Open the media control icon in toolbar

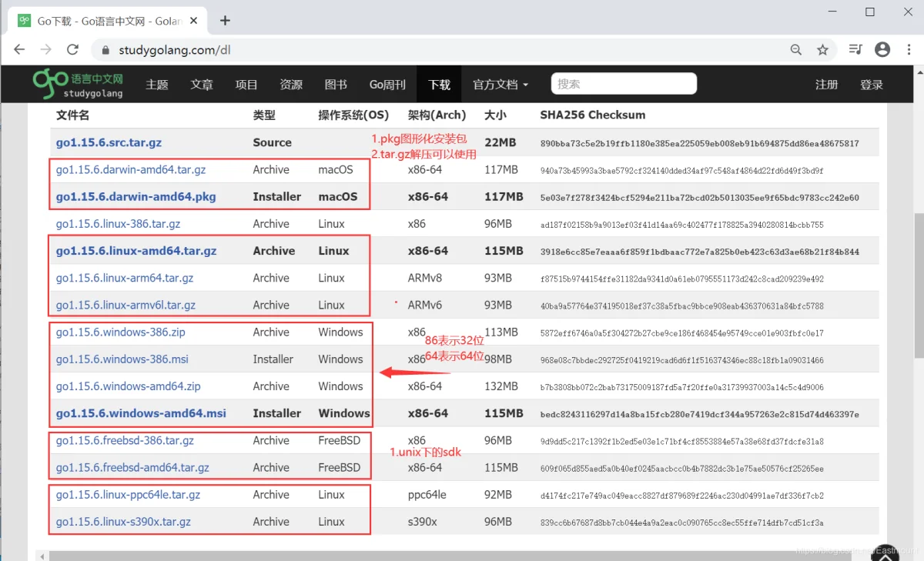tap(855, 50)
